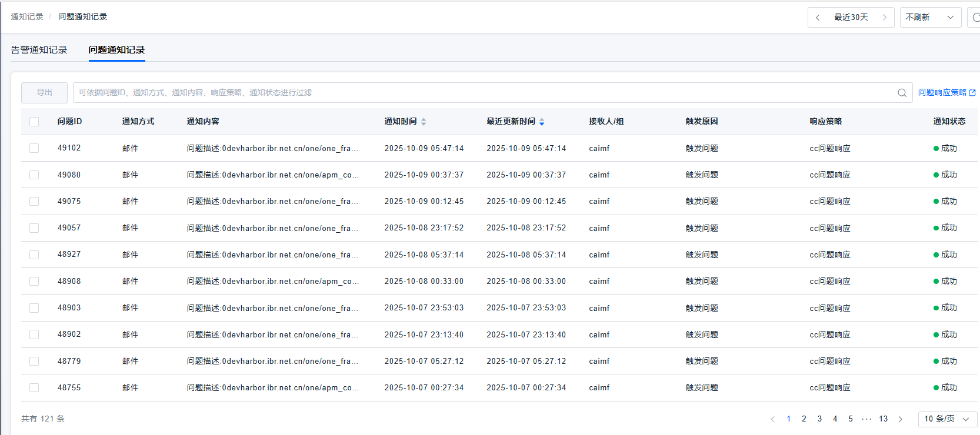Sort by 通知时间 column sort icon
Screen dimensions: 980x435
pos(424,122)
